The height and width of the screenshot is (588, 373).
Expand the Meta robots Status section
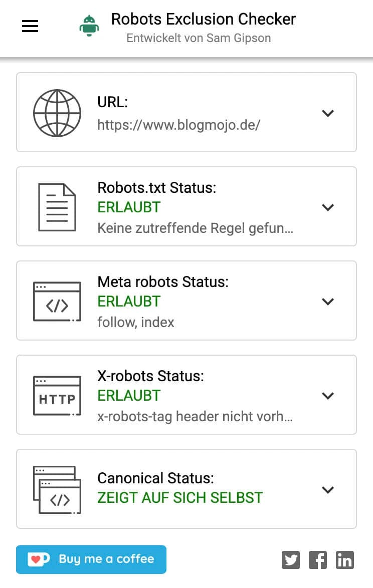[328, 301]
